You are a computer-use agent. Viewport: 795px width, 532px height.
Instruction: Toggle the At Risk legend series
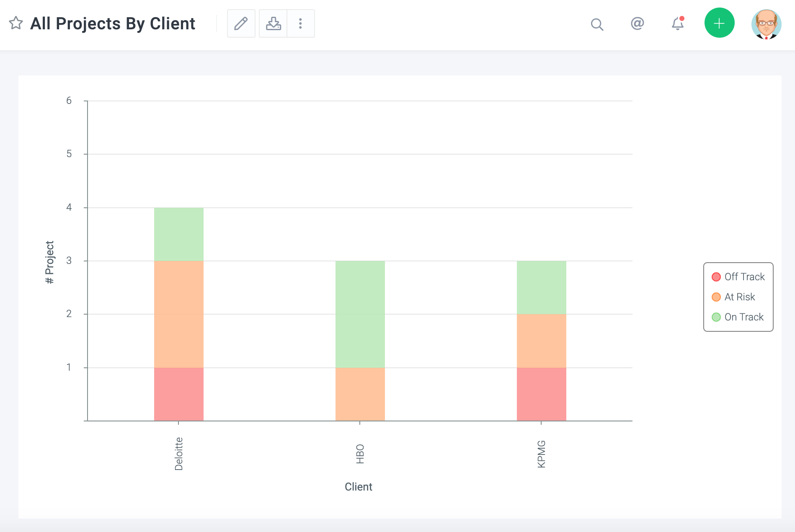(x=733, y=297)
